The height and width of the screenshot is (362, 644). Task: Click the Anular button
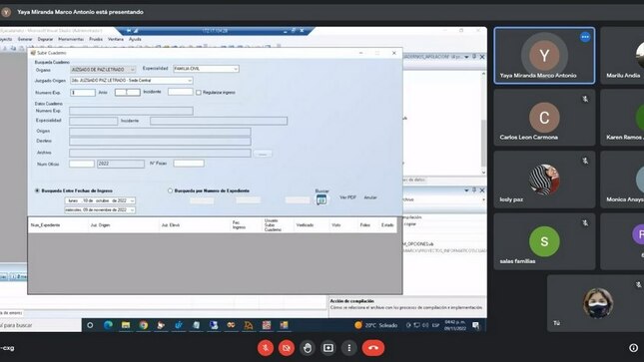[x=370, y=197]
